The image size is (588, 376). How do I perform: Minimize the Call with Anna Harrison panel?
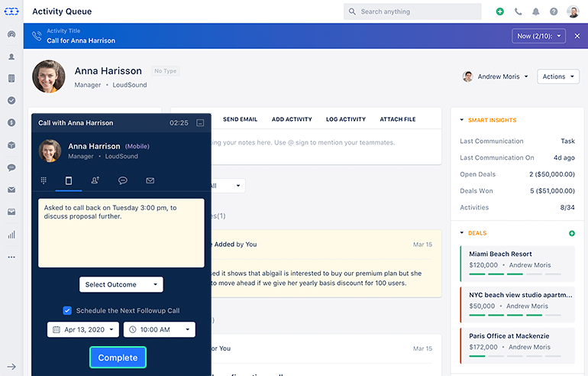(x=200, y=122)
